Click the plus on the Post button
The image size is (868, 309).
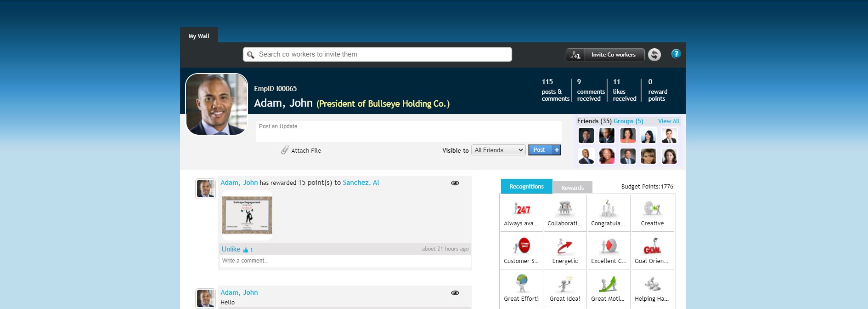tap(557, 150)
